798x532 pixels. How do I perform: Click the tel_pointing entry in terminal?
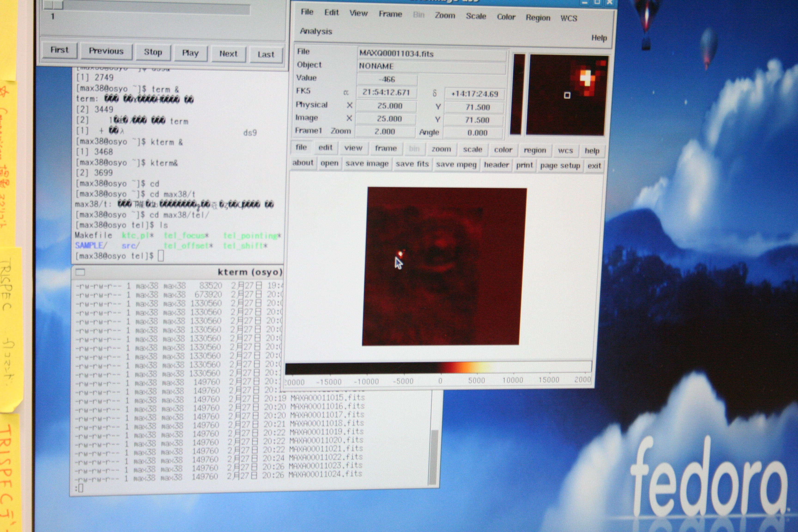coord(252,236)
